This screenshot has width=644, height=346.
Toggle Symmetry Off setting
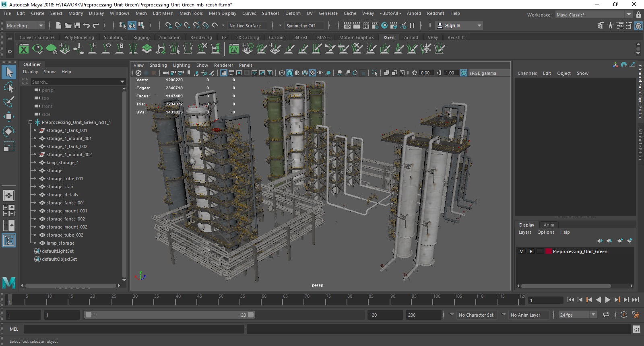pos(303,26)
